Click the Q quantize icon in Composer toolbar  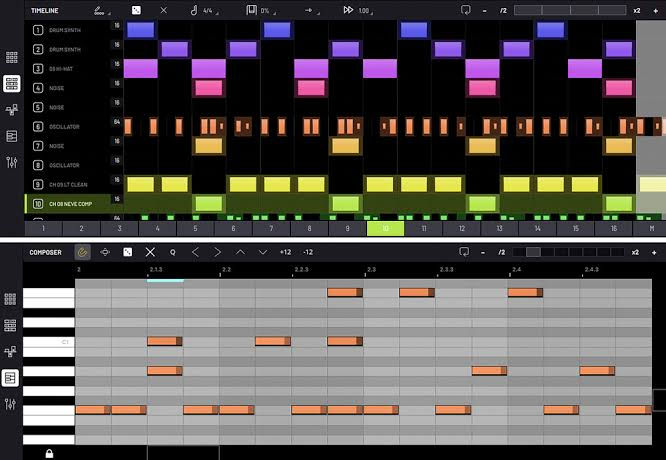172,252
